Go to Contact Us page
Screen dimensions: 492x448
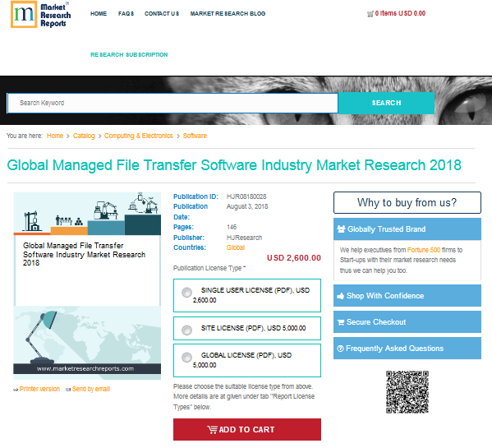162,14
